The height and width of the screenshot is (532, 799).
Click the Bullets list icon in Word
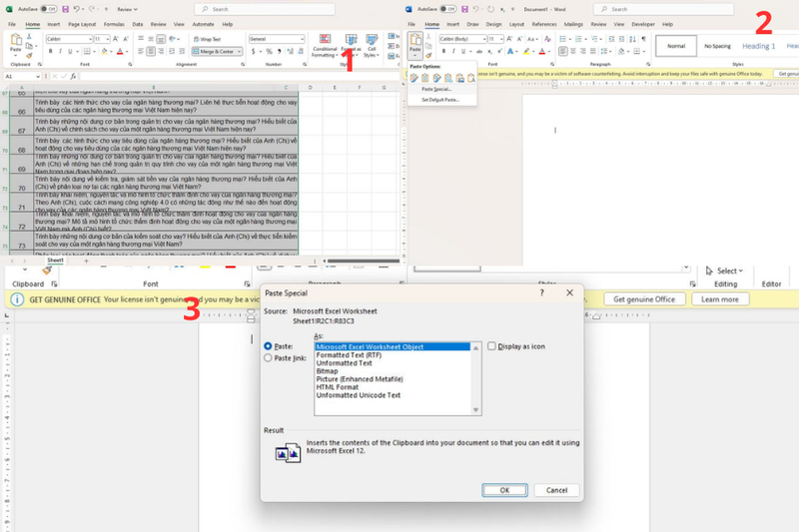[562, 39]
